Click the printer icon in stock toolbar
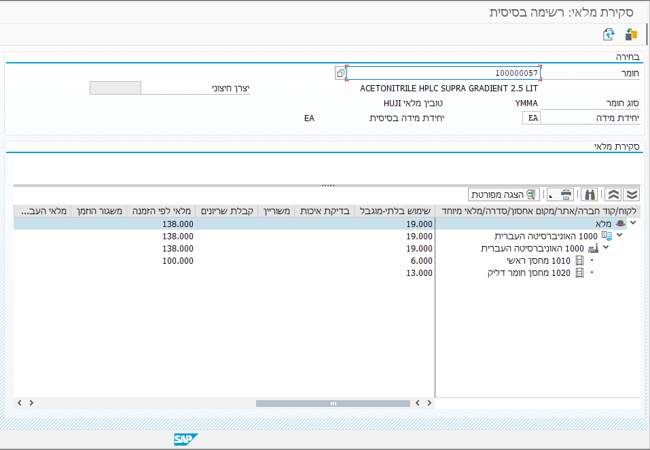The height and width of the screenshot is (450, 650). [x=566, y=194]
